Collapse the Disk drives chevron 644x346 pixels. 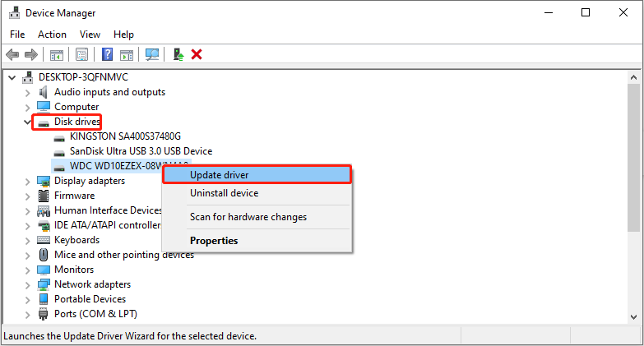tap(27, 122)
